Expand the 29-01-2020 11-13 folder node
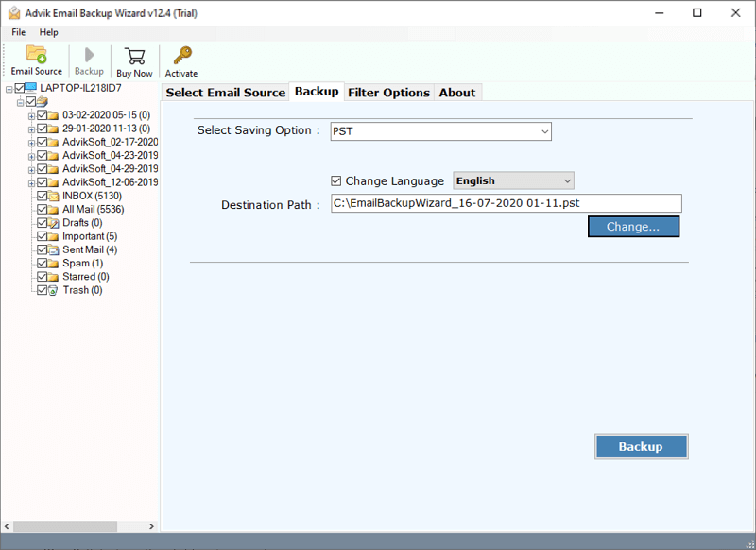 coord(31,129)
